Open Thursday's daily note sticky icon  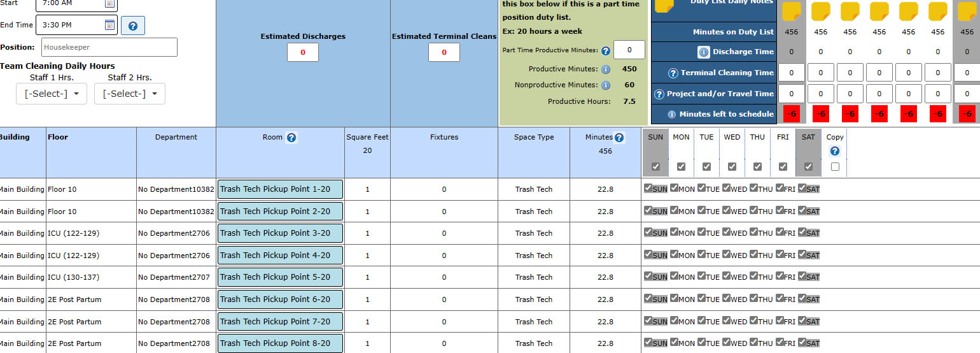point(908,11)
